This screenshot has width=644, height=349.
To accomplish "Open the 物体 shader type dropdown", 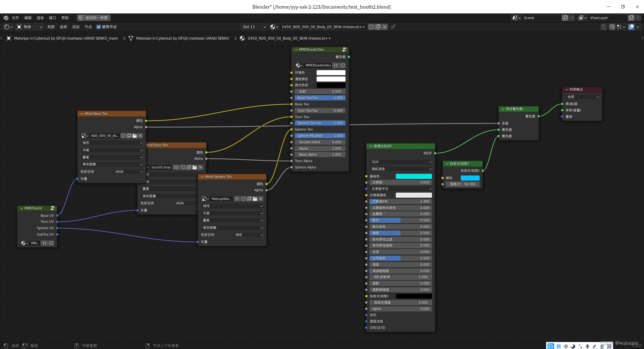I will [x=30, y=27].
